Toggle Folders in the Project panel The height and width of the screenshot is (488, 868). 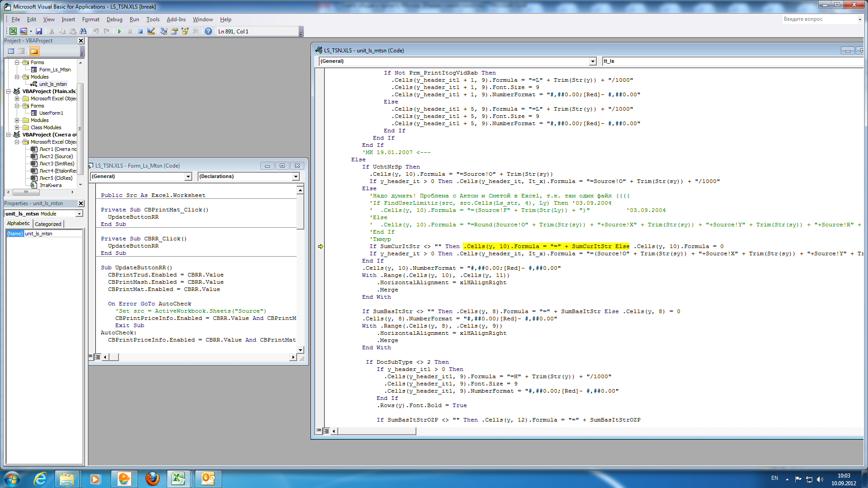(34, 51)
